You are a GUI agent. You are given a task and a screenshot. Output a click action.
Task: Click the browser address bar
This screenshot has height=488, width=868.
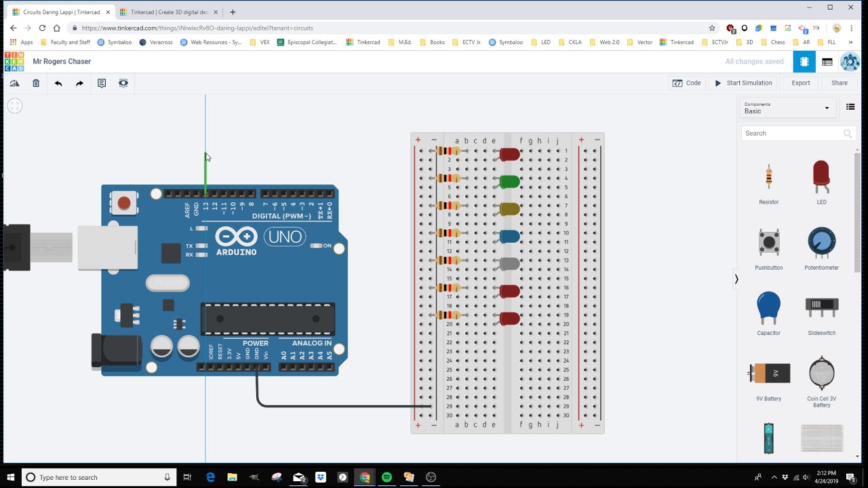[x=390, y=28]
